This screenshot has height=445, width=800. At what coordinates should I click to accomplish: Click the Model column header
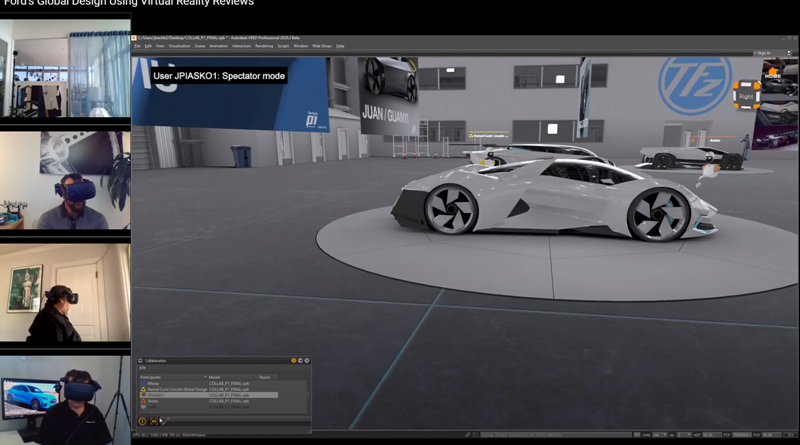pos(215,376)
